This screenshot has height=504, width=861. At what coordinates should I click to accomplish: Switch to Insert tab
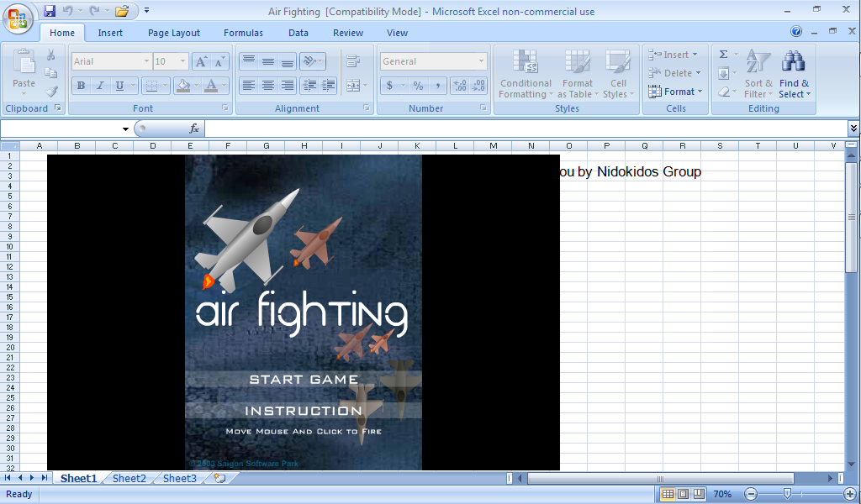(x=110, y=33)
